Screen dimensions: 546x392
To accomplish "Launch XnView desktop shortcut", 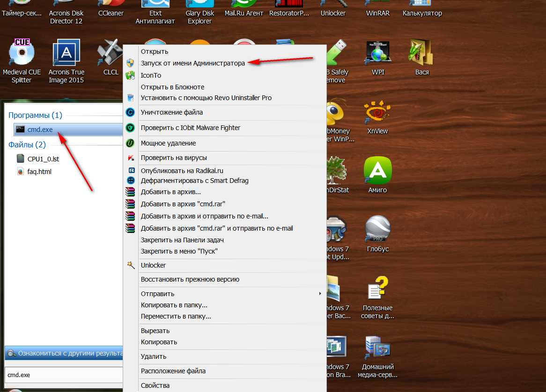I will coord(377,117).
